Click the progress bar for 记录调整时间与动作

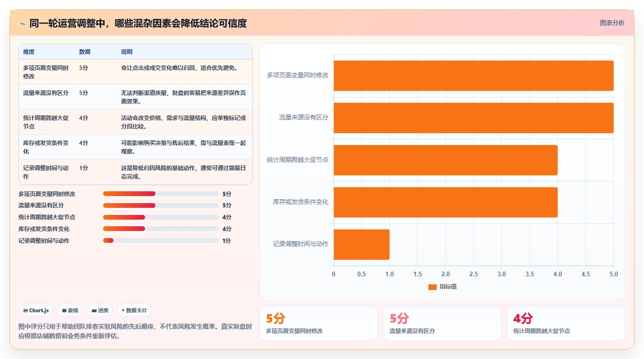[x=161, y=240]
